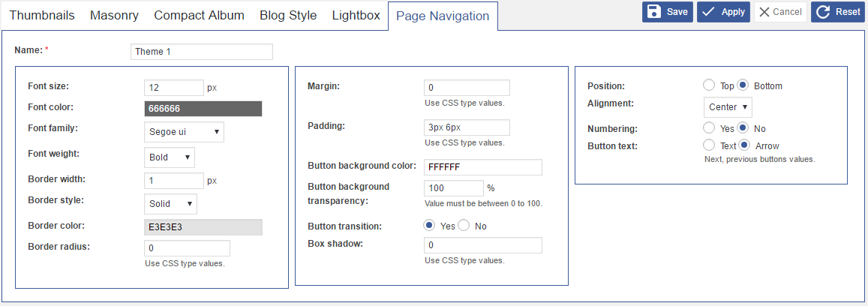Click the Reset button with circular arrow

[838, 12]
